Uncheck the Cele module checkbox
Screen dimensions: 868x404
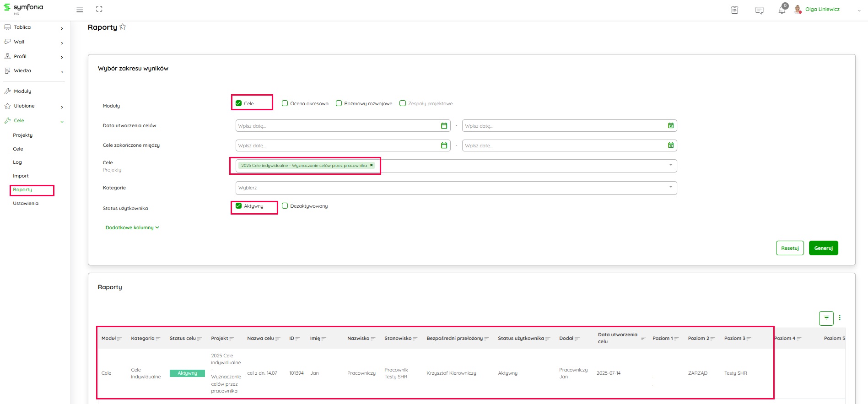[238, 103]
